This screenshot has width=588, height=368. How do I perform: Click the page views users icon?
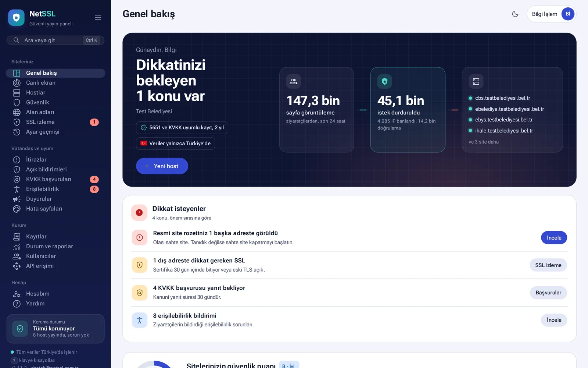293,81
